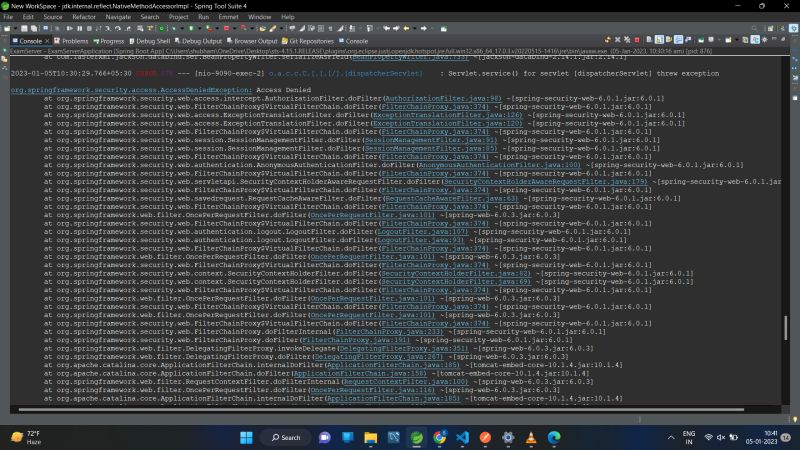Switch to the Problems tab

71,41
